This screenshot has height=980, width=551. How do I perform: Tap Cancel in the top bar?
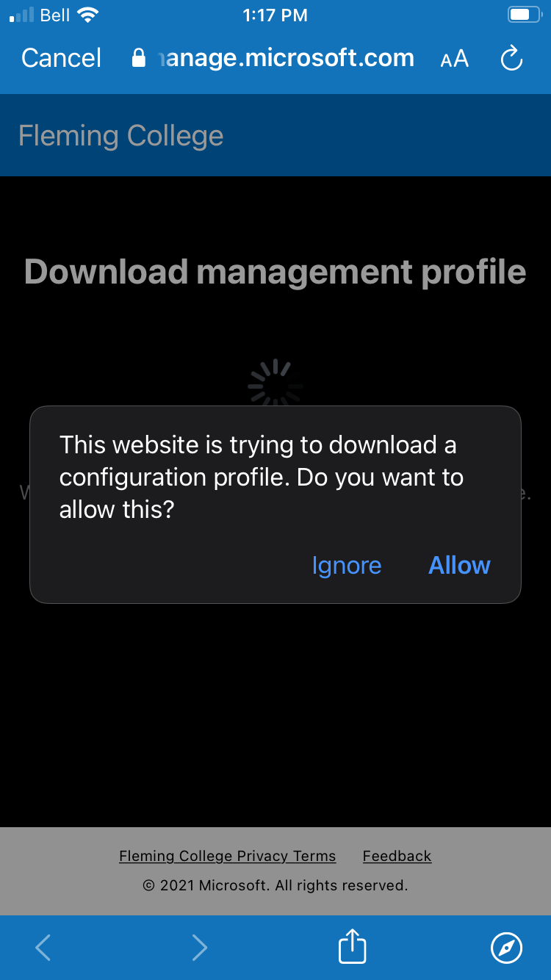tap(61, 59)
